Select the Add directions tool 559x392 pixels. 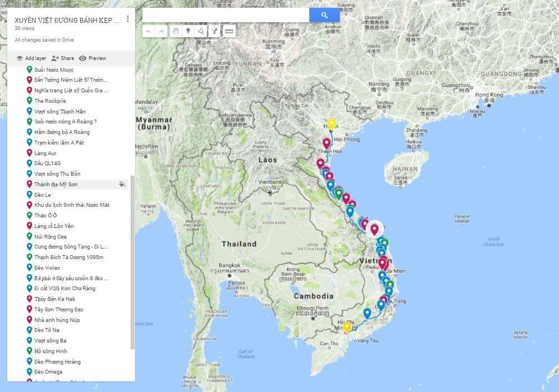click(x=215, y=31)
